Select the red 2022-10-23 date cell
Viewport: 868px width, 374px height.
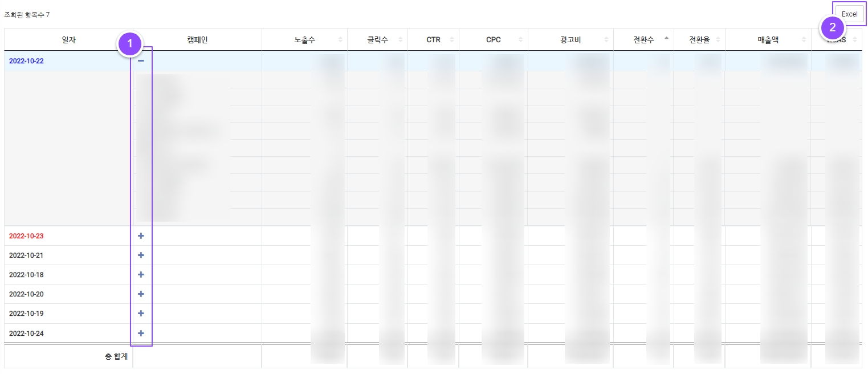coord(26,236)
